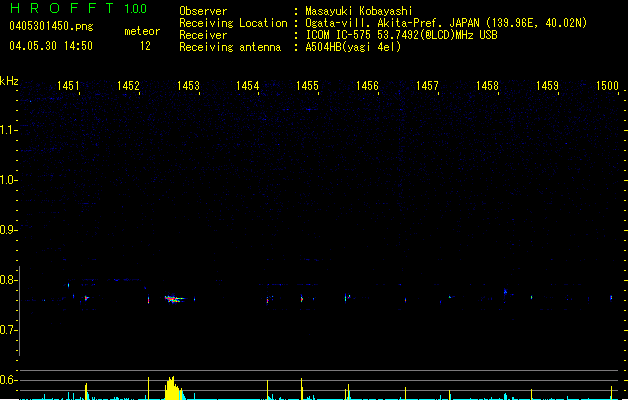Click antenna value A504HB(yagi 4el)
Screen dimensions: 629x400
point(353,47)
